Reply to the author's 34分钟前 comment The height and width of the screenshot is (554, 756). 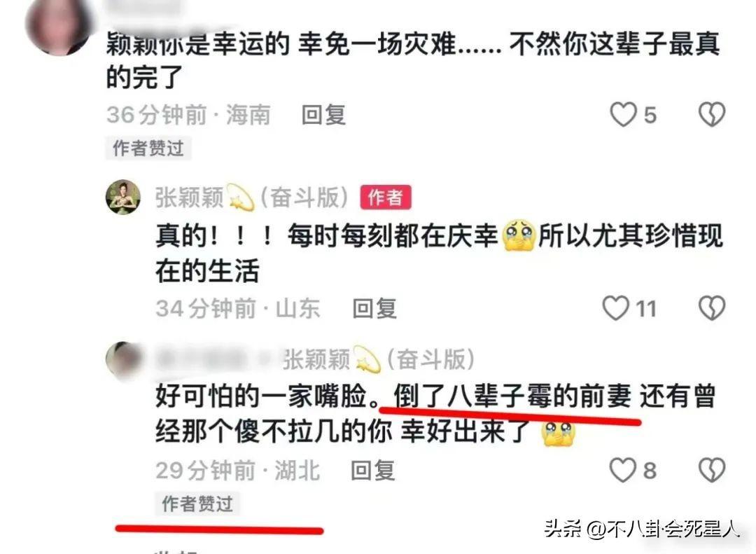(x=374, y=308)
